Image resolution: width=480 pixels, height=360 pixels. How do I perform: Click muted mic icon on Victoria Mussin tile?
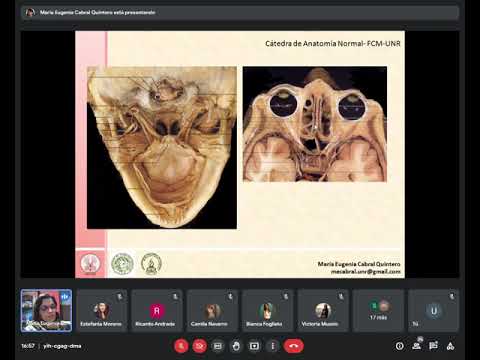[341, 296]
